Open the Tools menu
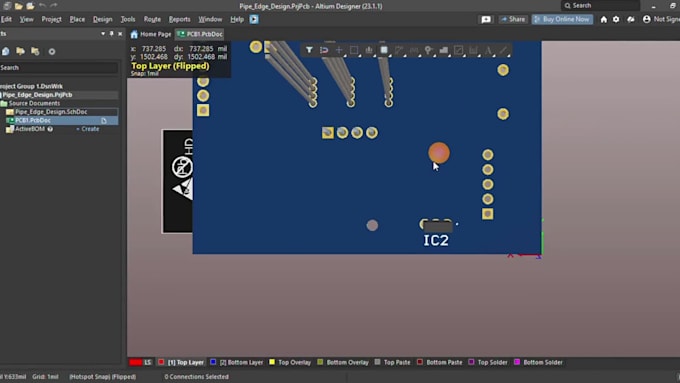 128,19
